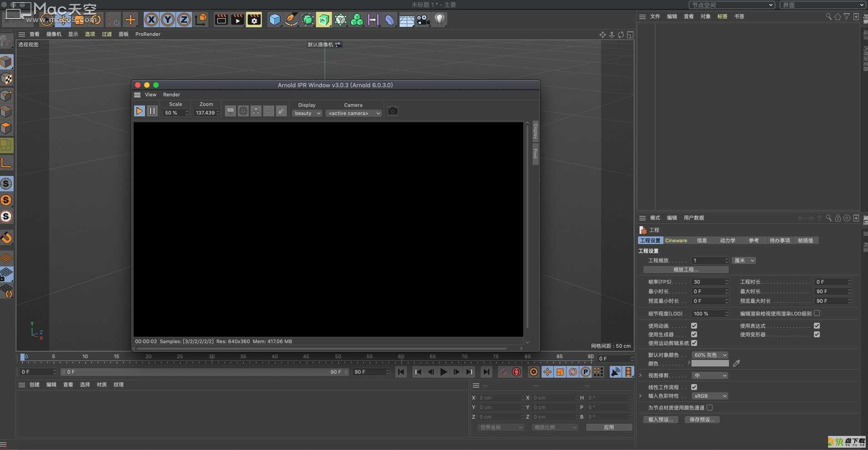
Task: Click the render view clapperboard icon
Action: (x=221, y=20)
